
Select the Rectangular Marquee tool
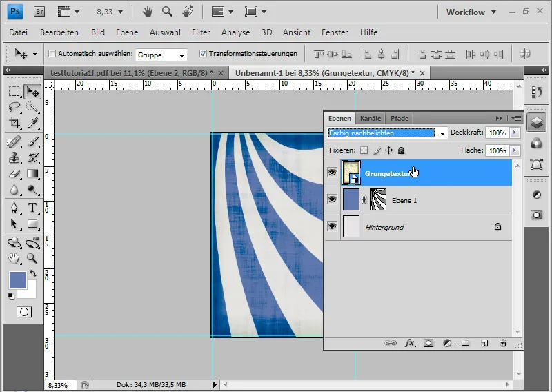[14, 91]
